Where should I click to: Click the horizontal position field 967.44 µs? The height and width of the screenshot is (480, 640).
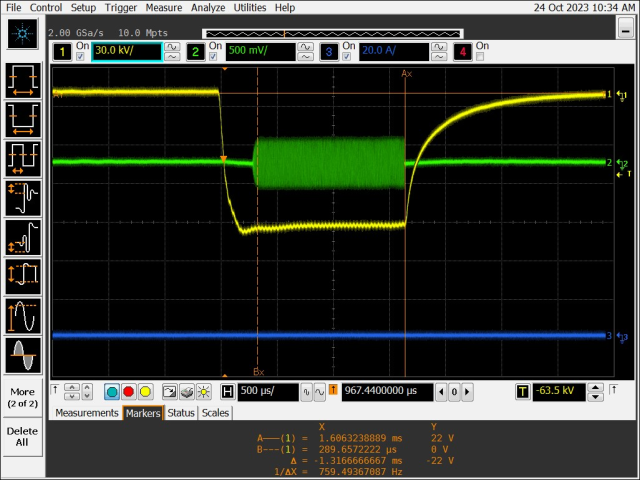coord(381,392)
